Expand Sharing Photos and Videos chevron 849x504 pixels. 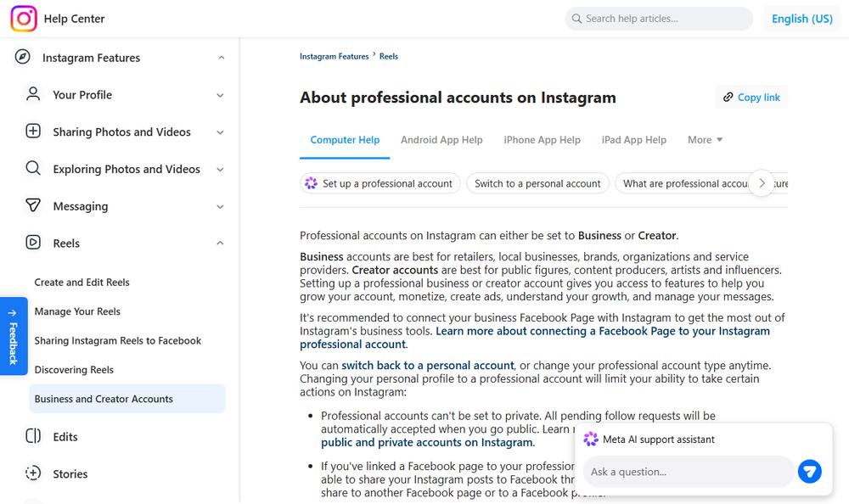(221, 132)
